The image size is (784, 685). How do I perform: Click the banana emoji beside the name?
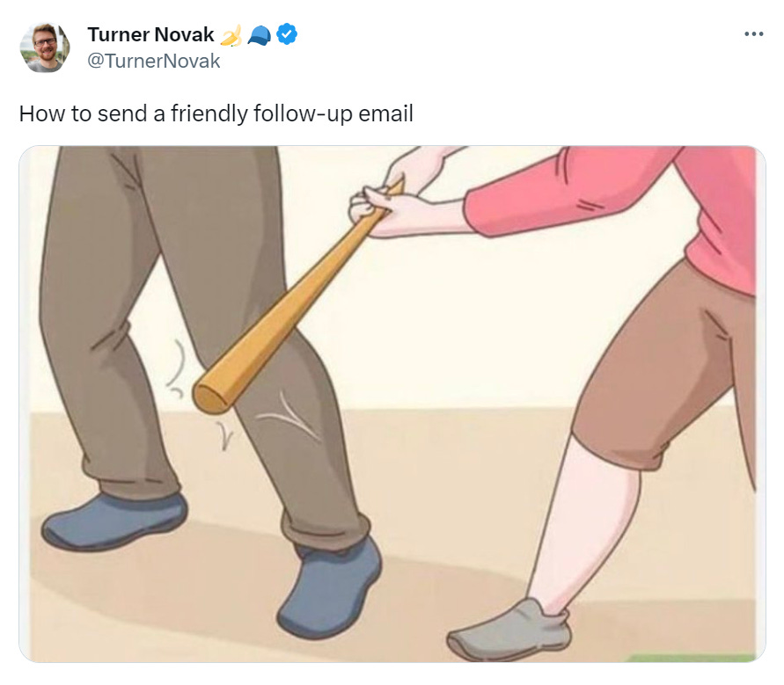pyautogui.click(x=231, y=35)
